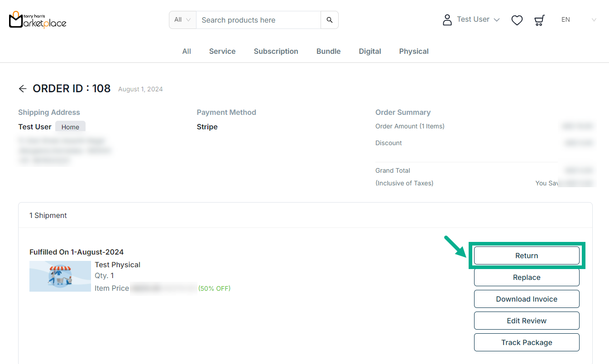This screenshot has width=609, height=364.
Task: Open the Bundle category tab
Action: point(328,51)
